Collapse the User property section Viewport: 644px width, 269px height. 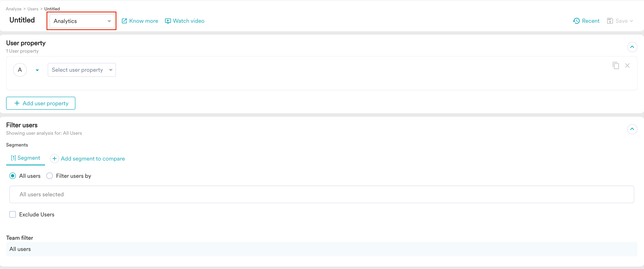coord(632,47)
